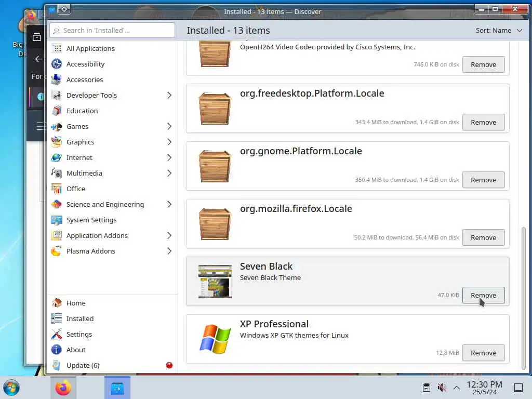The height and width of the screenshot is (399, 532).
Task: Remove org.mozilla.firefox.Locale
Action: [483, 237]
